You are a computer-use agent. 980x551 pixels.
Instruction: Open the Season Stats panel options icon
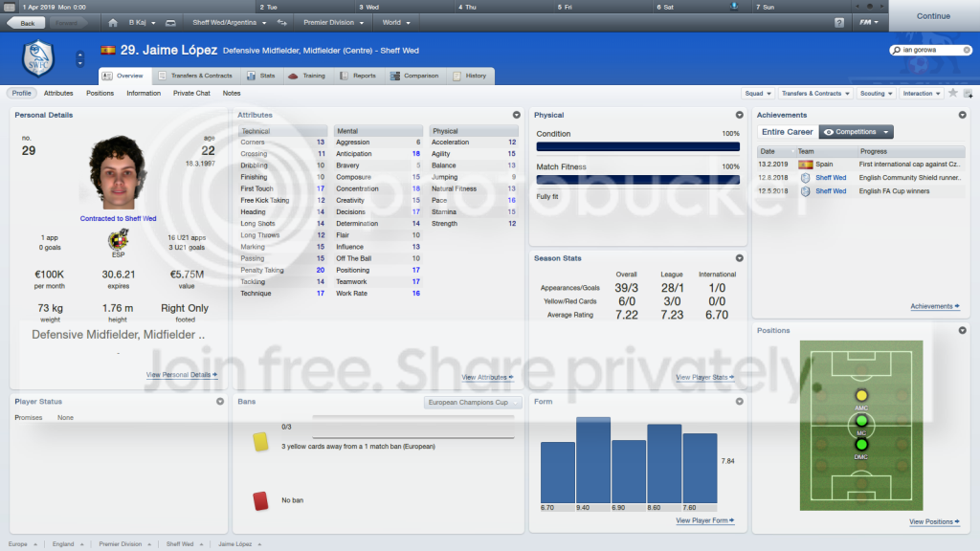(740, 258)
